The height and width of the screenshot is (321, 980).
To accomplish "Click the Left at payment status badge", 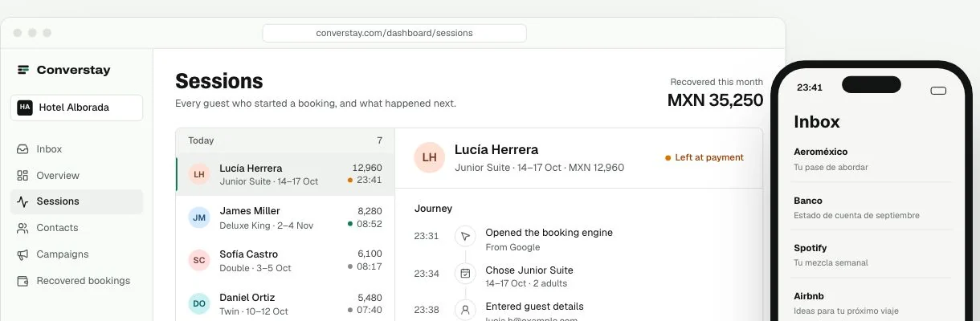I will pos(704,157).
